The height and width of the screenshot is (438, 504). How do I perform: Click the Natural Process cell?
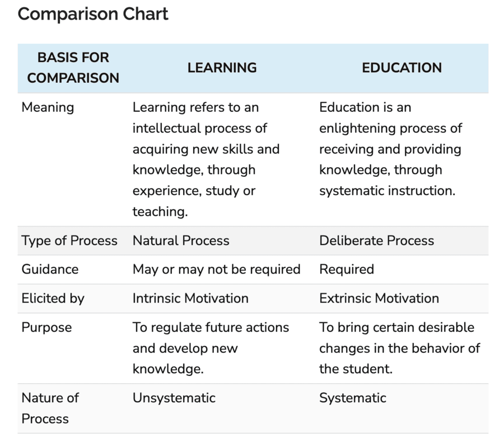[x=181, y=241]
